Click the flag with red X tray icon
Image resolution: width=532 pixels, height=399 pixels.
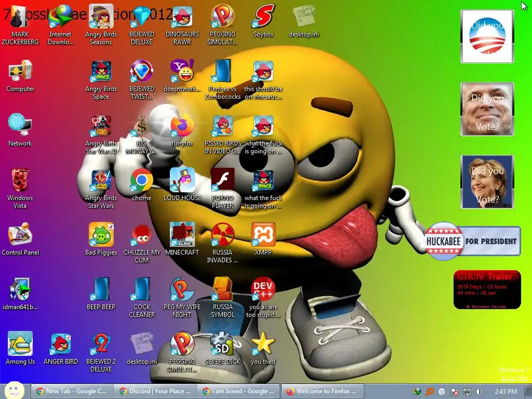pos(455,392)
